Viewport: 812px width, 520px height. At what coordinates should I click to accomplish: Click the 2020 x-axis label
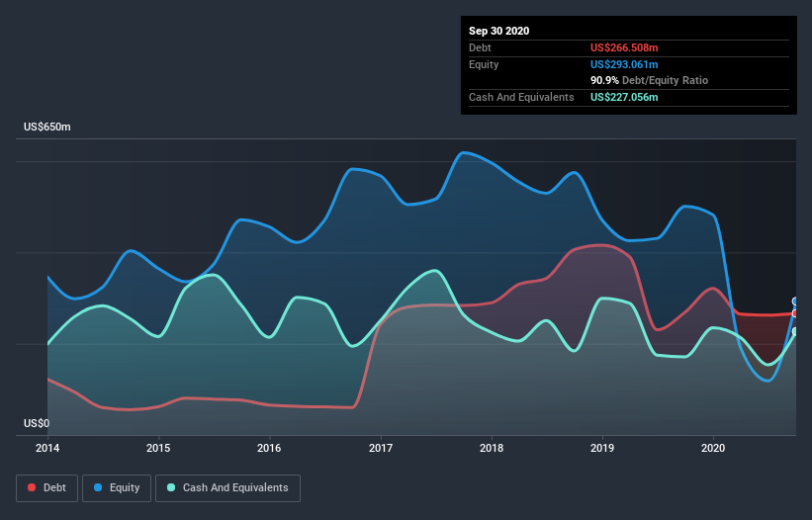point(713,448)
